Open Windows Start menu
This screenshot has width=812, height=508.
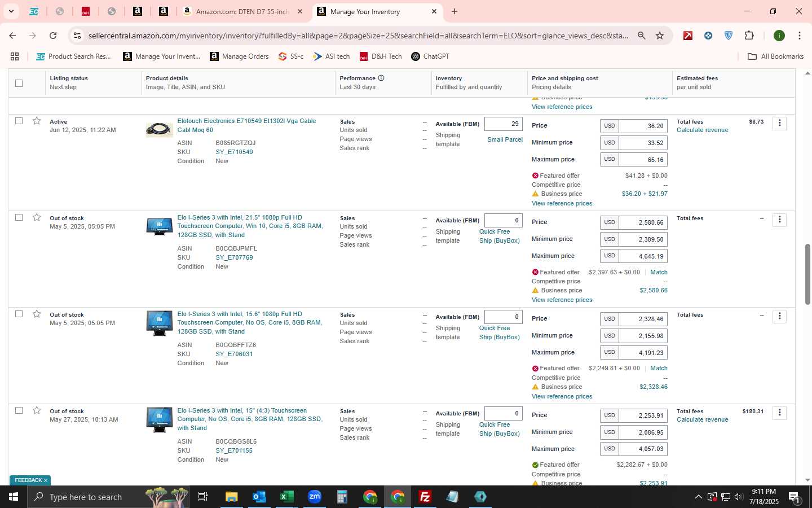click(14, 497)
